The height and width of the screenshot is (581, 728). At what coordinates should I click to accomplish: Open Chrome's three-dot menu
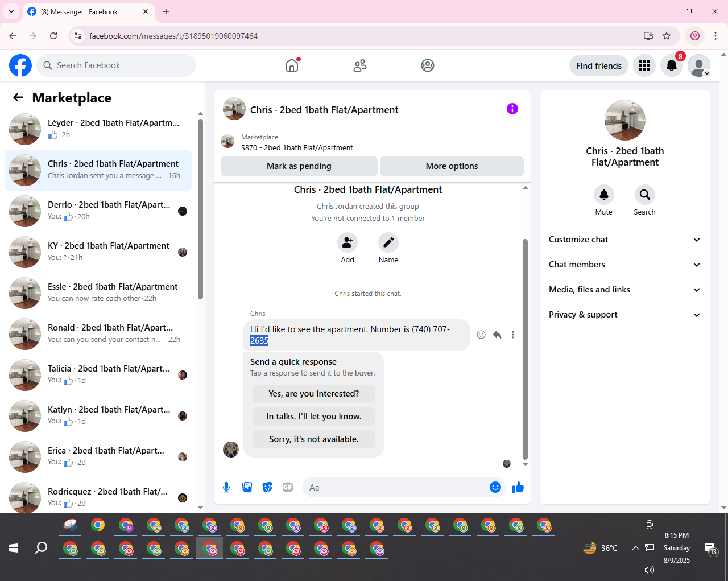[x=715, y=36]
